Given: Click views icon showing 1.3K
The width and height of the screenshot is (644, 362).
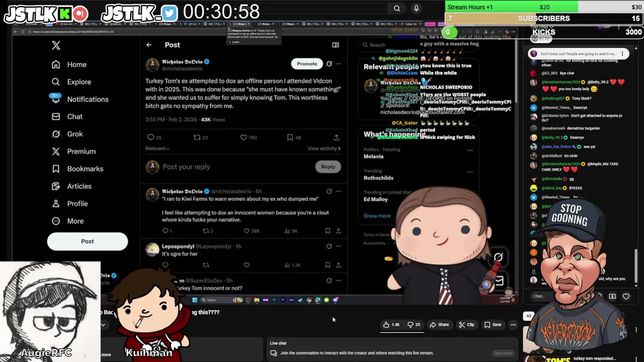Looking at the screenshot, I should (287, 265).
